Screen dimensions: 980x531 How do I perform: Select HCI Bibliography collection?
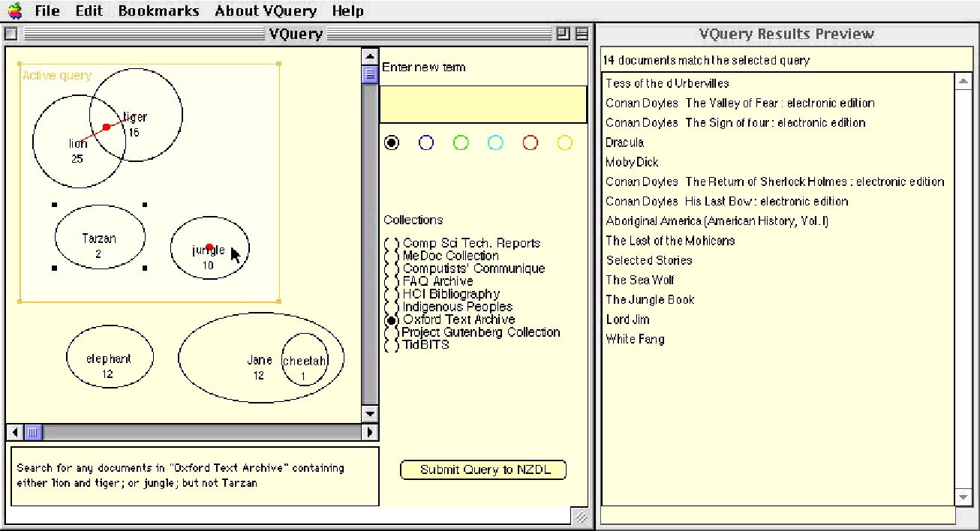tap(442, 294)
